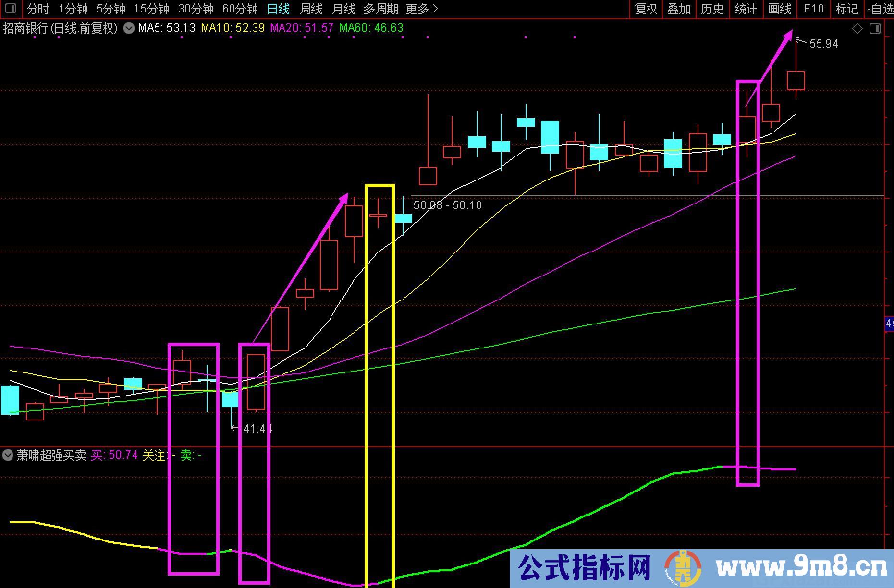Click the 标记 mark button

coord(847,9)
